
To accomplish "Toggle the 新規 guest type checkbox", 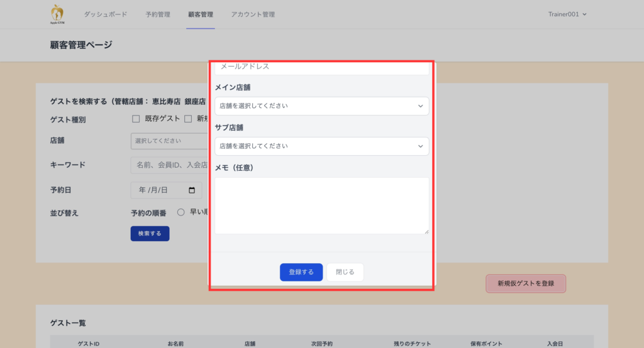I will coord(188,119).
